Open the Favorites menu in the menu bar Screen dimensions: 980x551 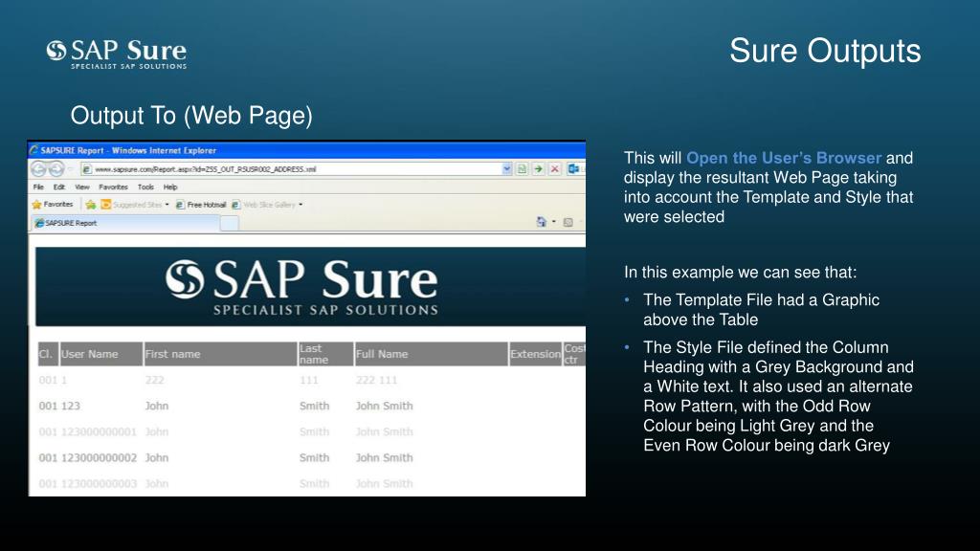click(113, 187)
